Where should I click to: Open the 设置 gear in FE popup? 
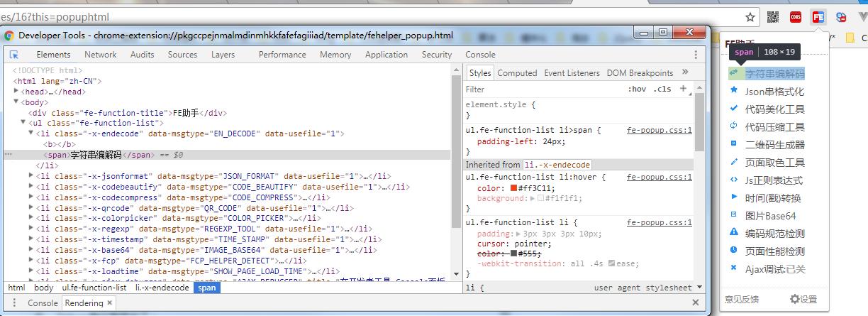coord(803,300)
